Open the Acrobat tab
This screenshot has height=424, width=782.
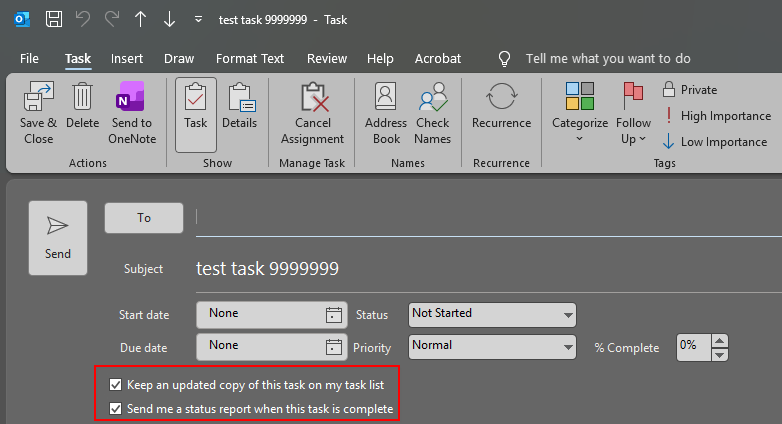(x=438, y=58)
